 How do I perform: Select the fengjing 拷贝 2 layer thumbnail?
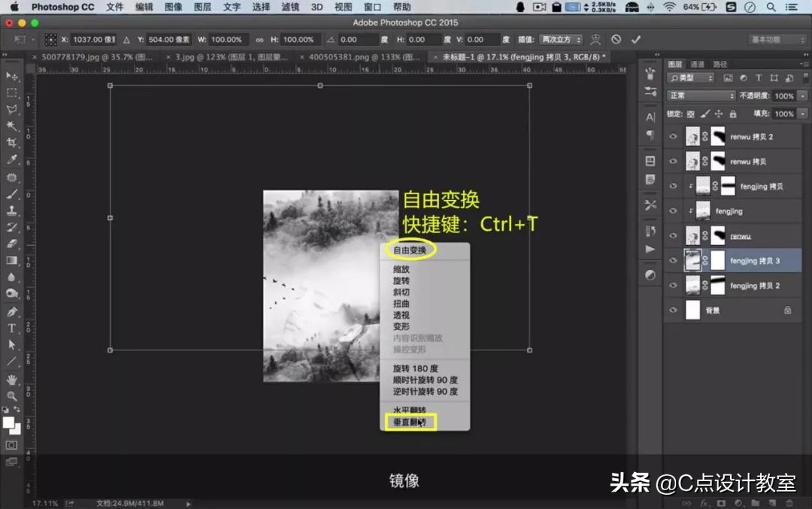(692, 283)
